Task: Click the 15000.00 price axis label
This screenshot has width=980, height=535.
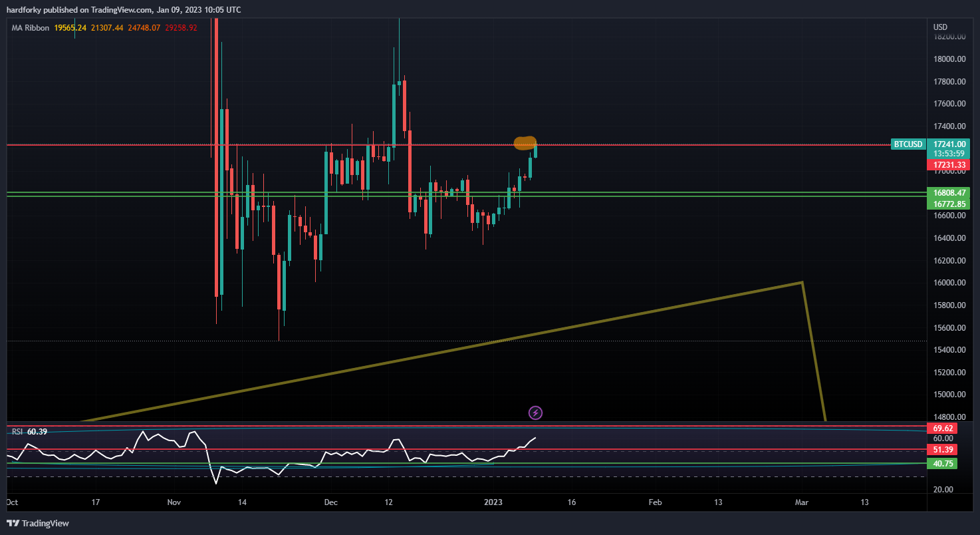Action: tap(949, 395)
